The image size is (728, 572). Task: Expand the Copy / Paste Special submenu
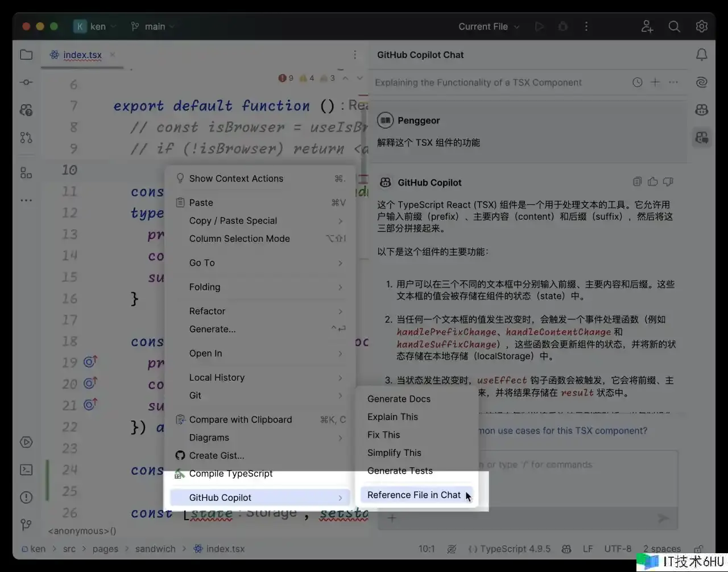261,221
